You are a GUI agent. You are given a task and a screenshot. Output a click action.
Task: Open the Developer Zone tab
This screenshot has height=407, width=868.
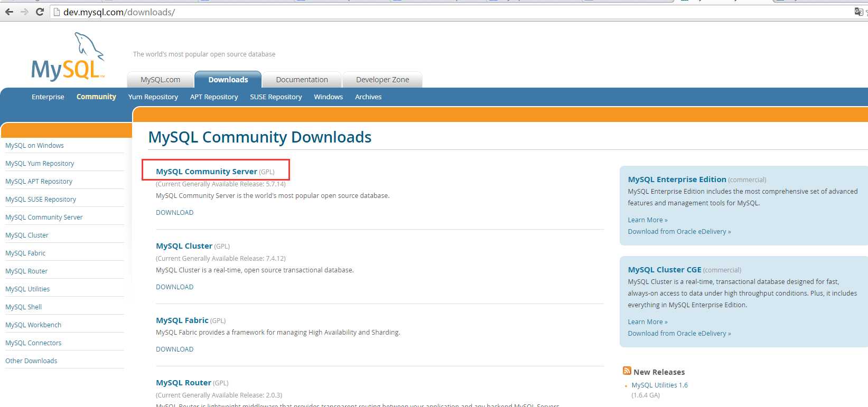pyautogui.click(x=382, y=80)
